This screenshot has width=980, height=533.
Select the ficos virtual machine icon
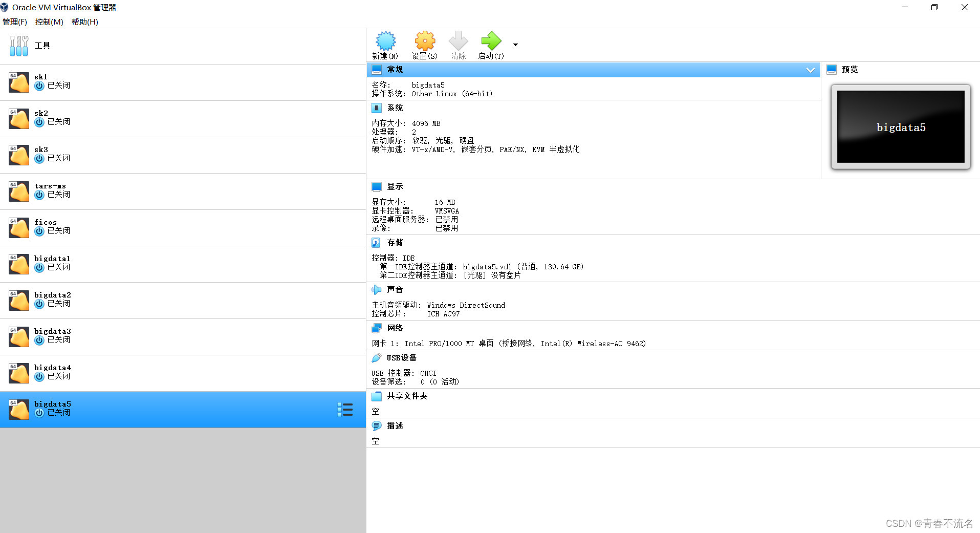(19, 228)
